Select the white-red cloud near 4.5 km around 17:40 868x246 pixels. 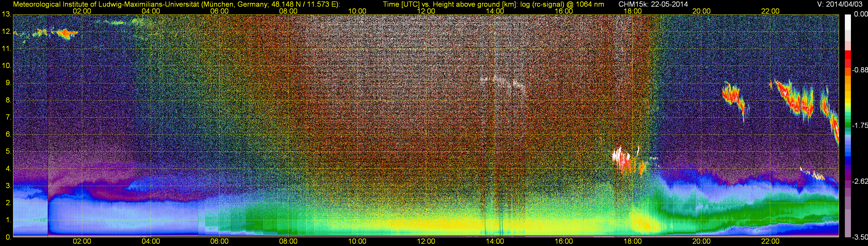pyautogui.click(x=622, y=161)
